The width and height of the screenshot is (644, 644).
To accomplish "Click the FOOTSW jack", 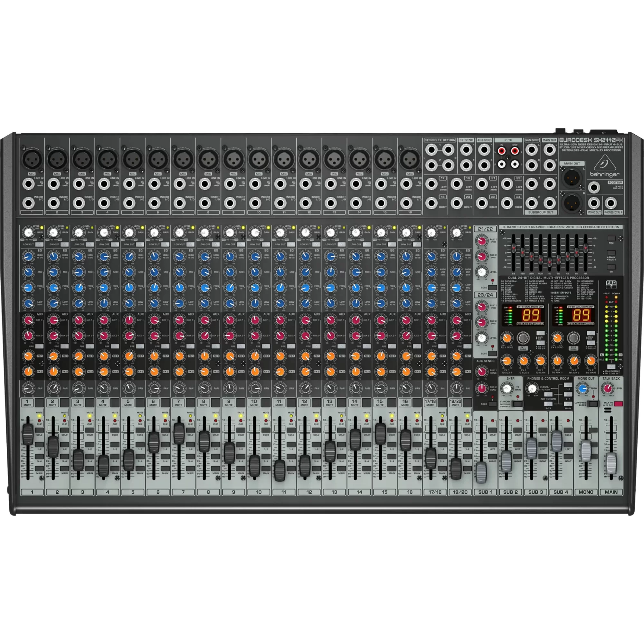I will coord(594,187).
